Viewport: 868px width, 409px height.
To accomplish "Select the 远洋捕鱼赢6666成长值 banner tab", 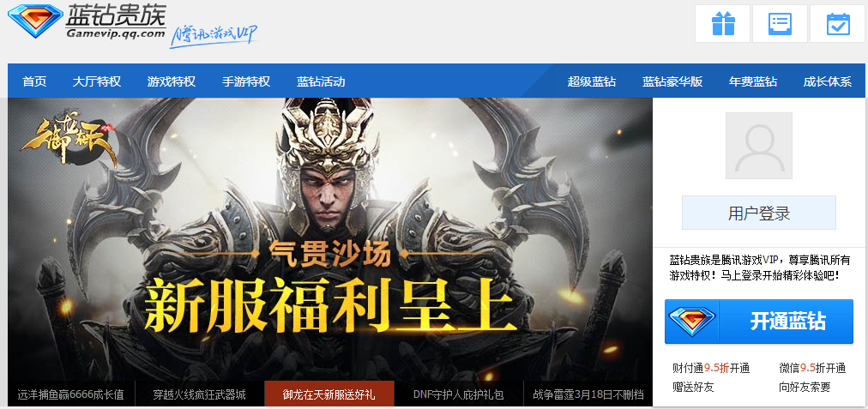I will [71, 394].
